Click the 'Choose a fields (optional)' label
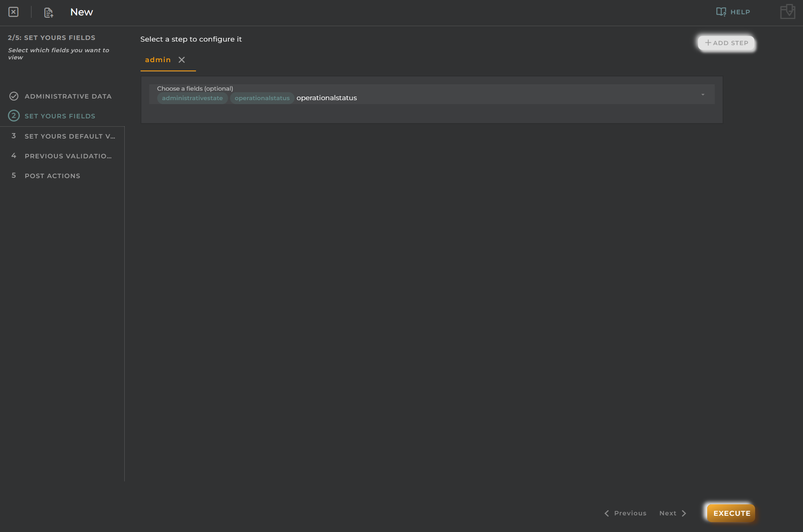 coord(195,89)
